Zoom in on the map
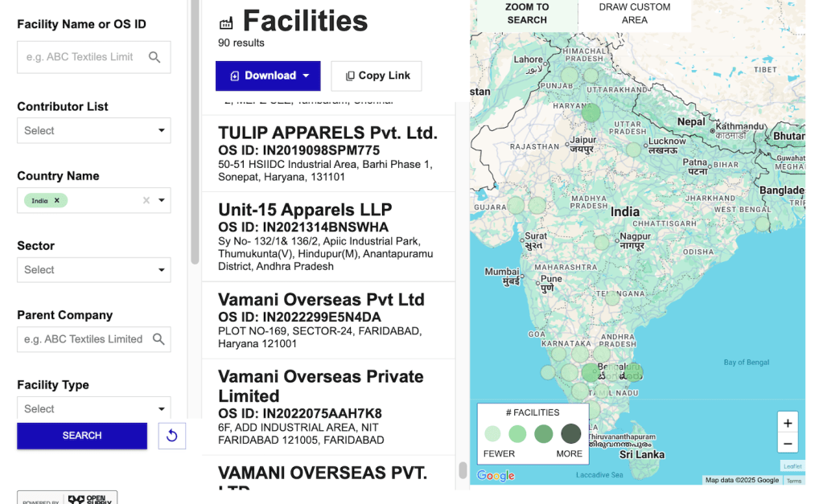This screenshot has height=504, width=823. coord(788,423)
